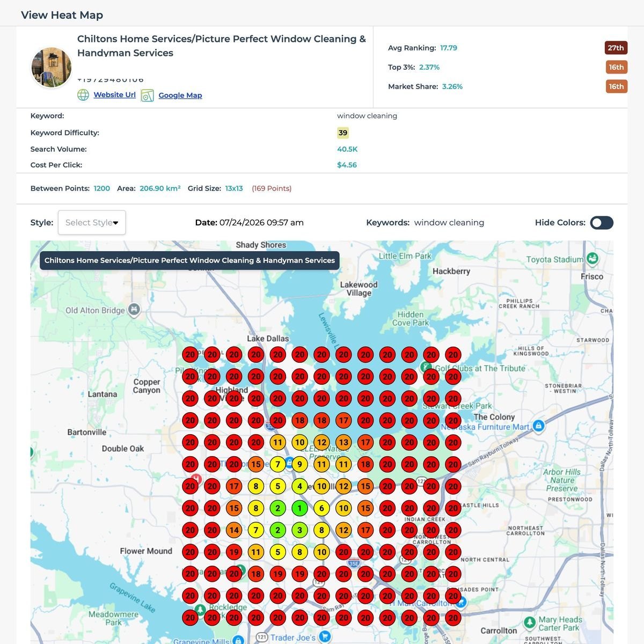Click the Trader Joe's cart pin

click(x=324, y=636)
